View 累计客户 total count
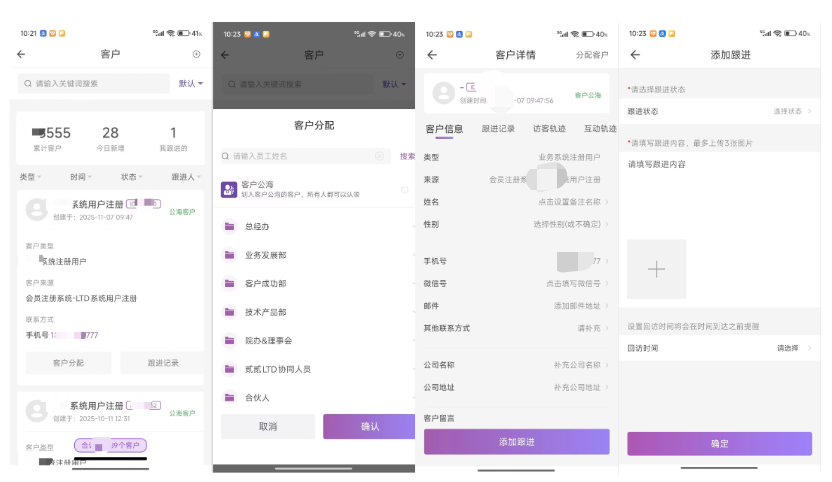The image size is (832, 482). tap(50, 138)
